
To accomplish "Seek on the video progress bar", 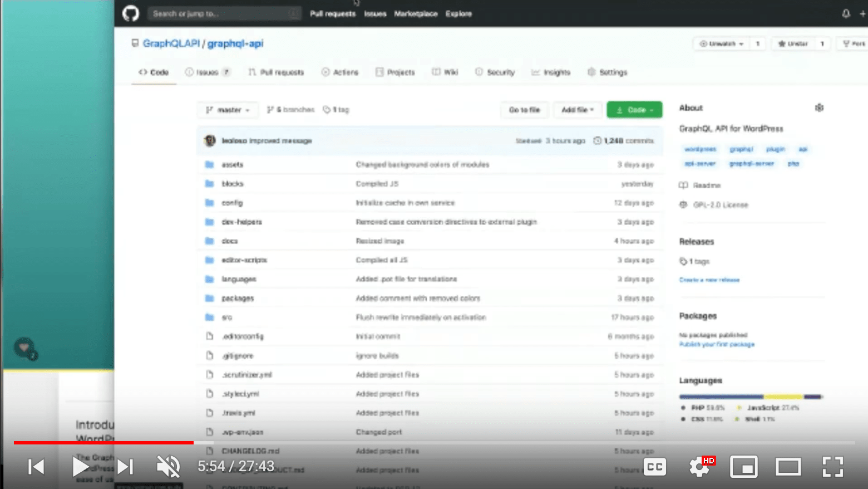I will (434, 443).
